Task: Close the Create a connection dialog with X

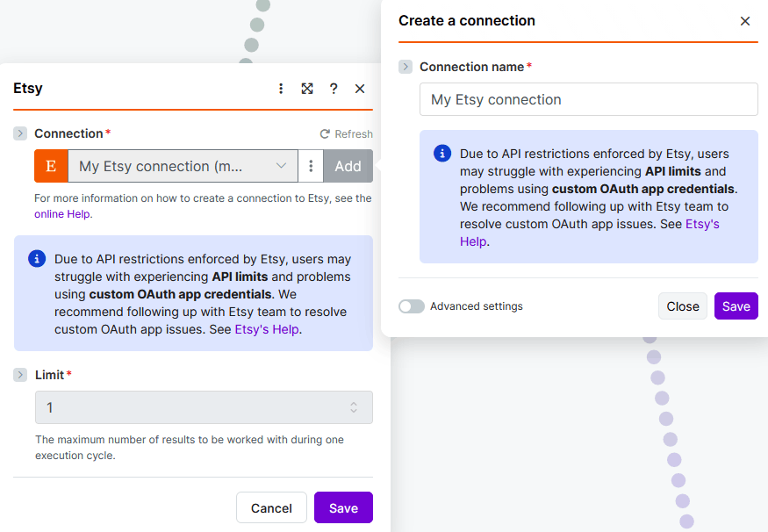Action: click(745, 21)
